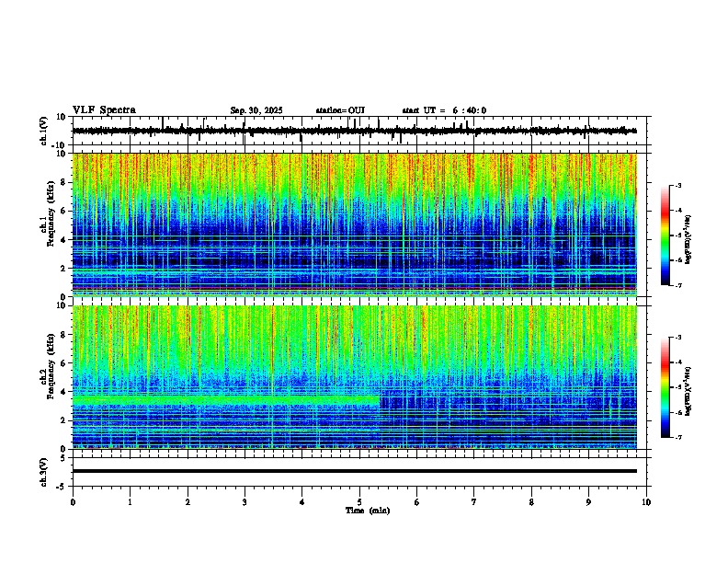
Task: Click the "VLF Spectra" title text
Action: click(104, 110)
